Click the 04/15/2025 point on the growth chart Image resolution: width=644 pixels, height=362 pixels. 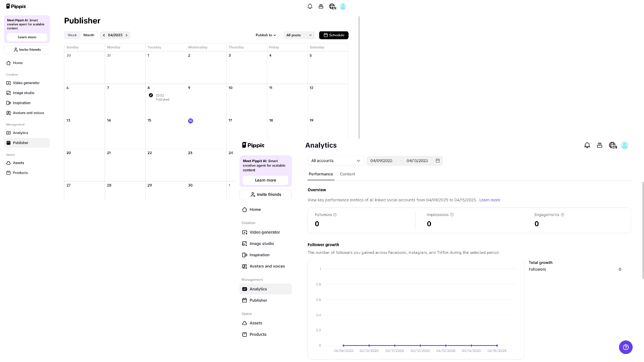pyautogui.click(x=497, y=346)
